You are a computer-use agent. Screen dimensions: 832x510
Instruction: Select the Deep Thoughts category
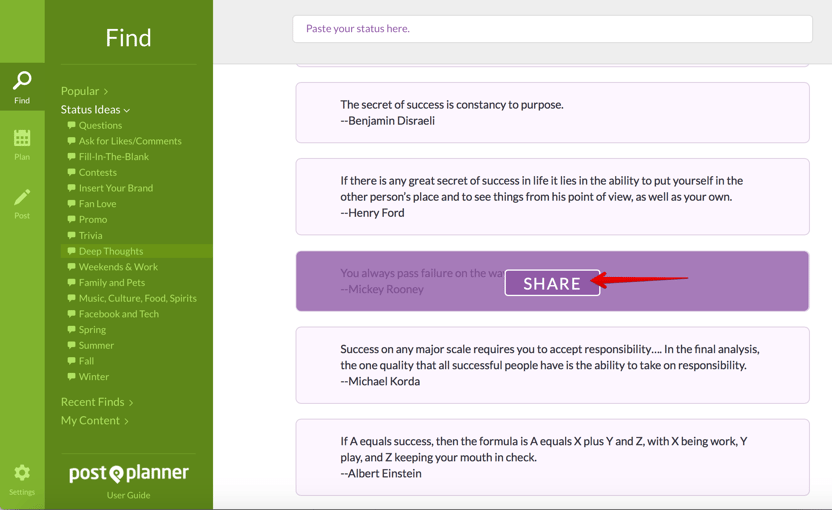click(x=111, y=251)
